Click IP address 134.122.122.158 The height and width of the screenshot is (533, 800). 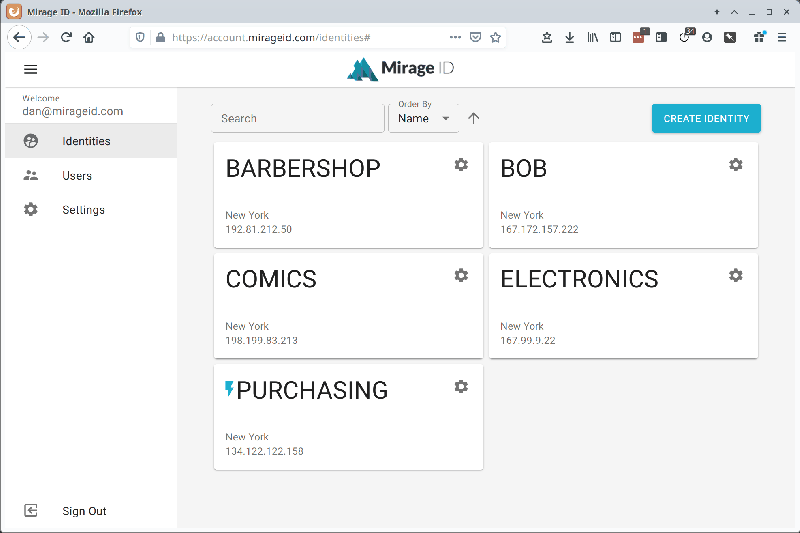click(264, 451)
